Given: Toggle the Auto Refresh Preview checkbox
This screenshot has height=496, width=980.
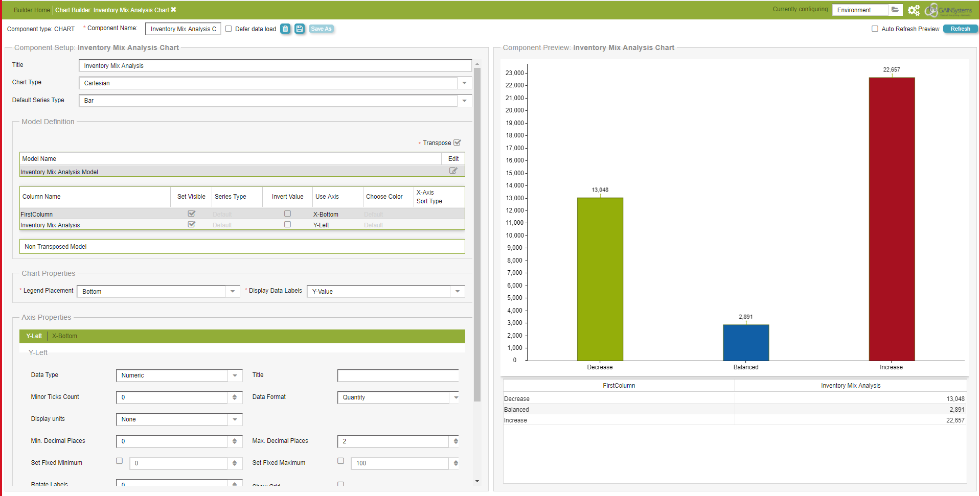Looking at the screenshot, I should point(875,29).
